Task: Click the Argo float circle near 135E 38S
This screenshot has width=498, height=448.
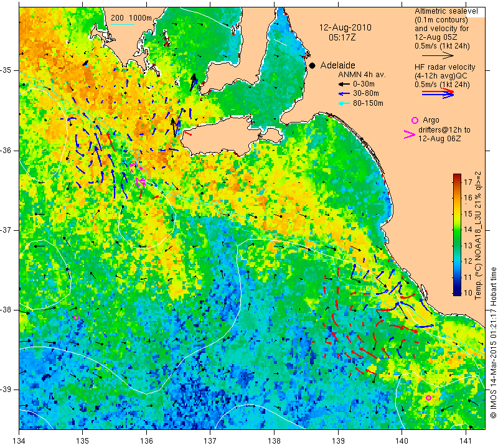Action: point(76,317)
